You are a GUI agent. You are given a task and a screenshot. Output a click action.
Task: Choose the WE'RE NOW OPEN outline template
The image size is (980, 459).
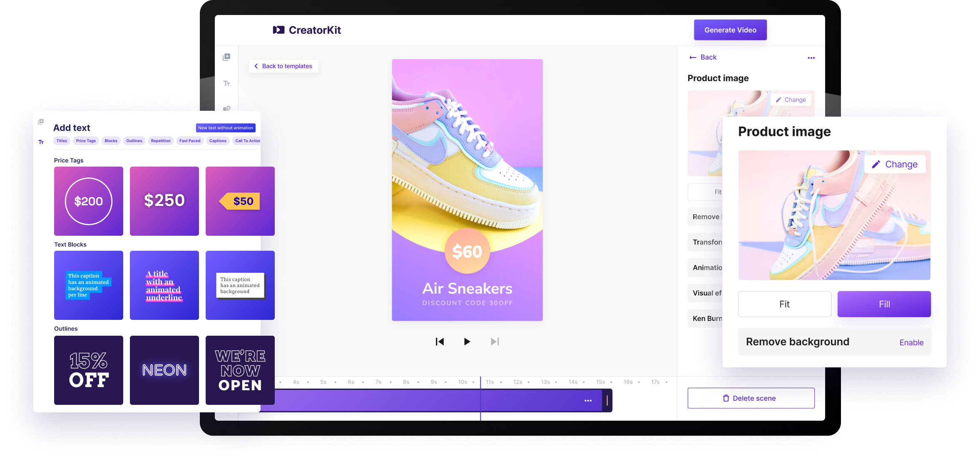240,370
